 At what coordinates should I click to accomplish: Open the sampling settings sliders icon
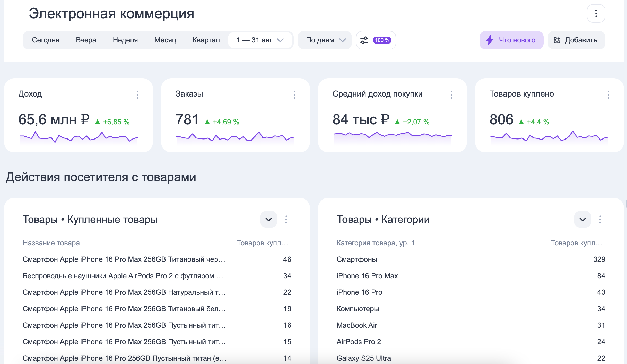364,40
